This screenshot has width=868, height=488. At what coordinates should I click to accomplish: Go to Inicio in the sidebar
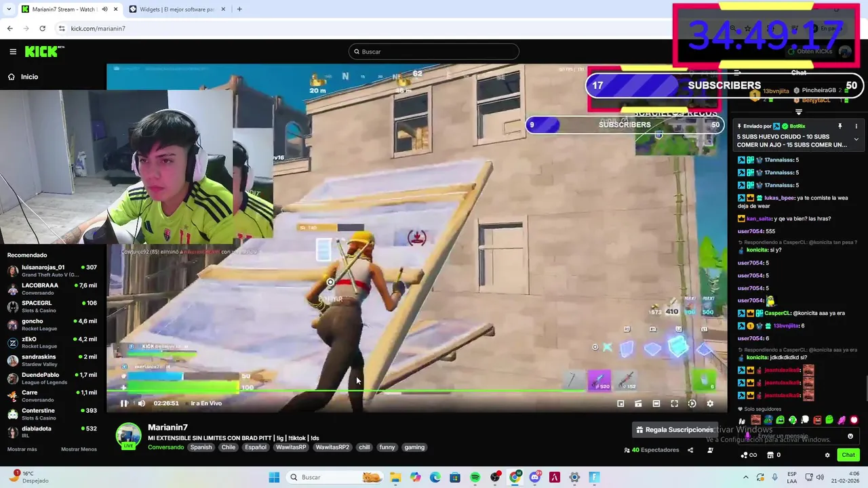tap(22, 77)
